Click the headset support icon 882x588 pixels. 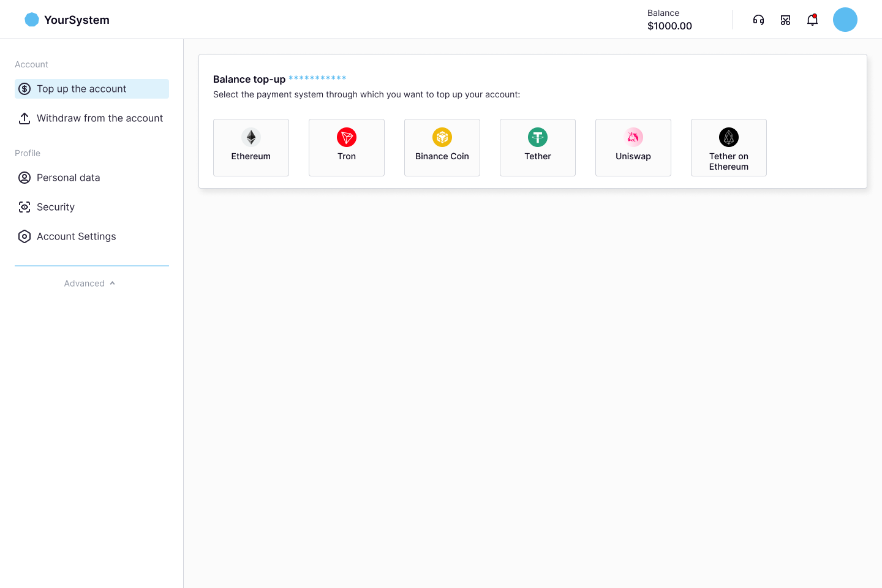[758, 20]
